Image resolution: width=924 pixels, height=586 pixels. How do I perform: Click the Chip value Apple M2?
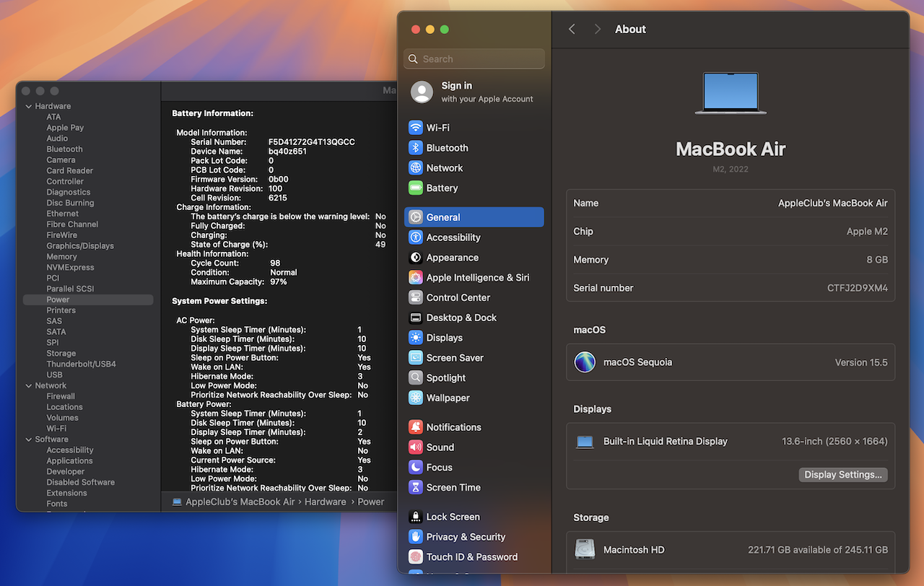point(867,232)
